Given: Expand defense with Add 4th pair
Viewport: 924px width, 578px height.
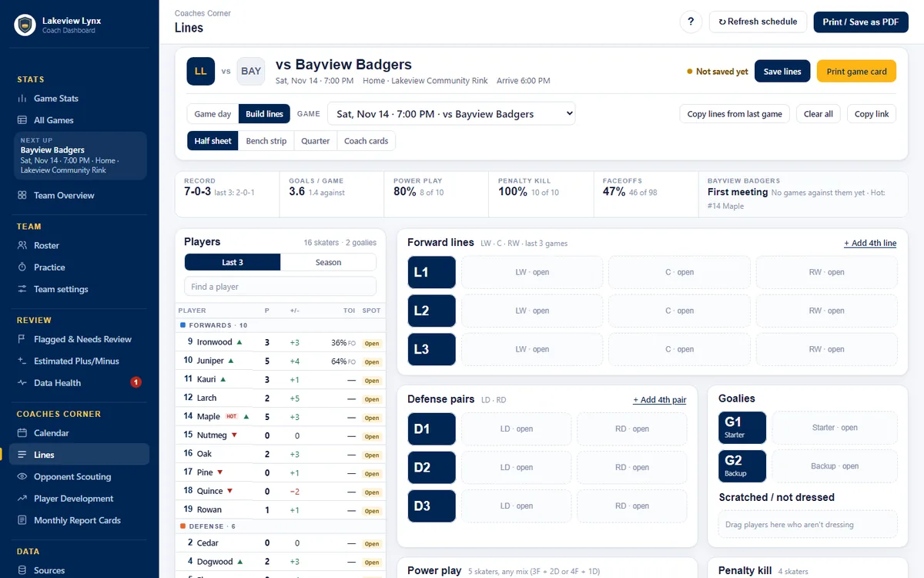Looking at the screenshot, I should pyautogui.click(x=659, y=400).
